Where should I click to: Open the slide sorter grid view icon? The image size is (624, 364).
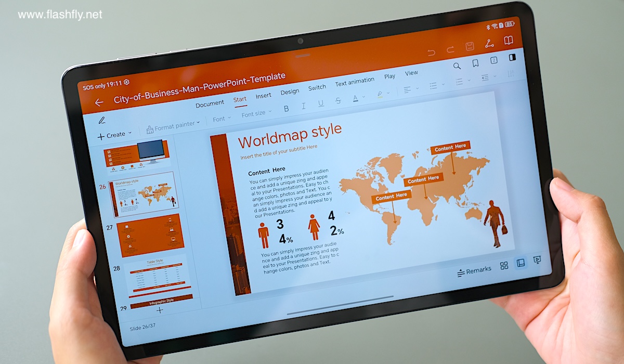[504, 266]
